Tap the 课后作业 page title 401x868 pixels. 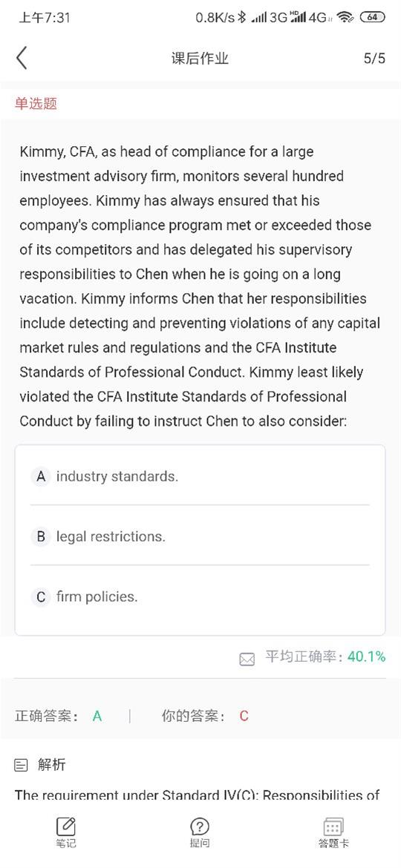pyautogui.click(x=200, y=59)
